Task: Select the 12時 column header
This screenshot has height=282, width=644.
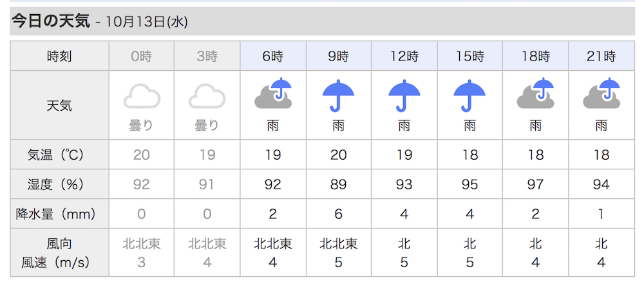Action: [404, 56]
